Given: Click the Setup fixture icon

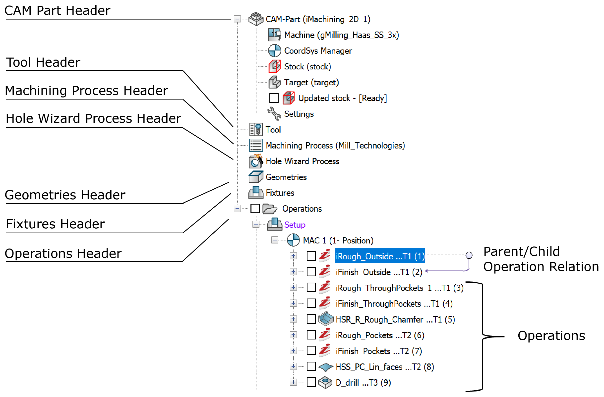Looking at the screenshot, I should point(275,224).
